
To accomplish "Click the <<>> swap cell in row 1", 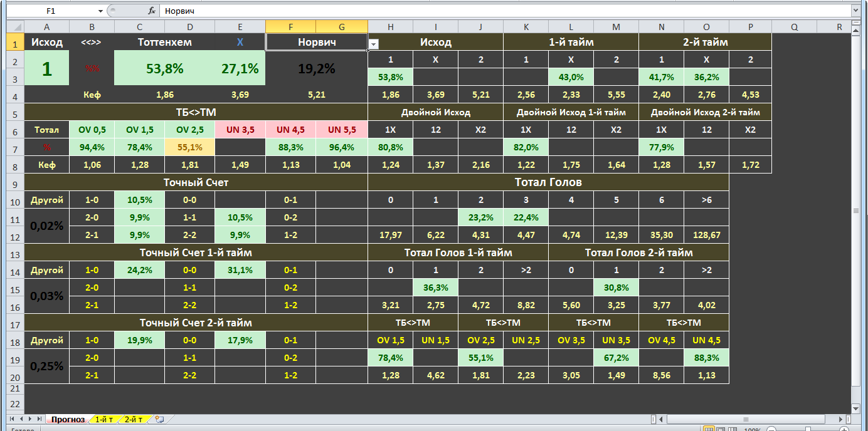I will pyautogui.click(x=92, y=43).
